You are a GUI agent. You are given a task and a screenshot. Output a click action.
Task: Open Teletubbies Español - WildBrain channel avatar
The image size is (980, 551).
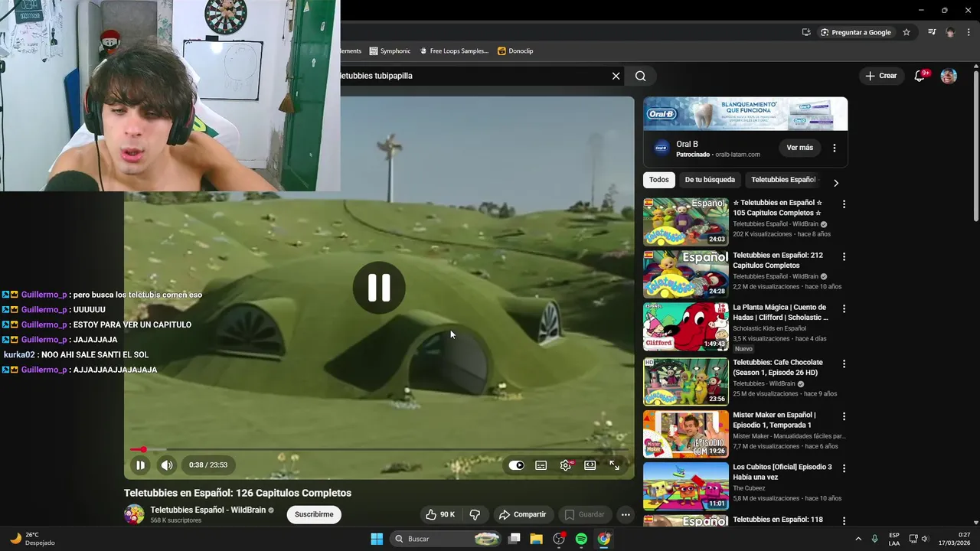point(134,514)
